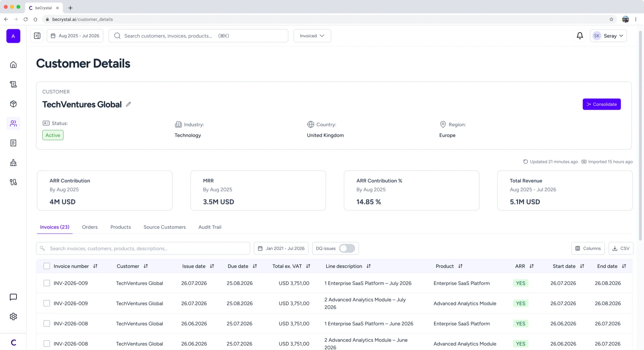Click the browser profile picture icon
This screenshot has height=350, width=644.
pyautogui.click(x=625, y=19)
